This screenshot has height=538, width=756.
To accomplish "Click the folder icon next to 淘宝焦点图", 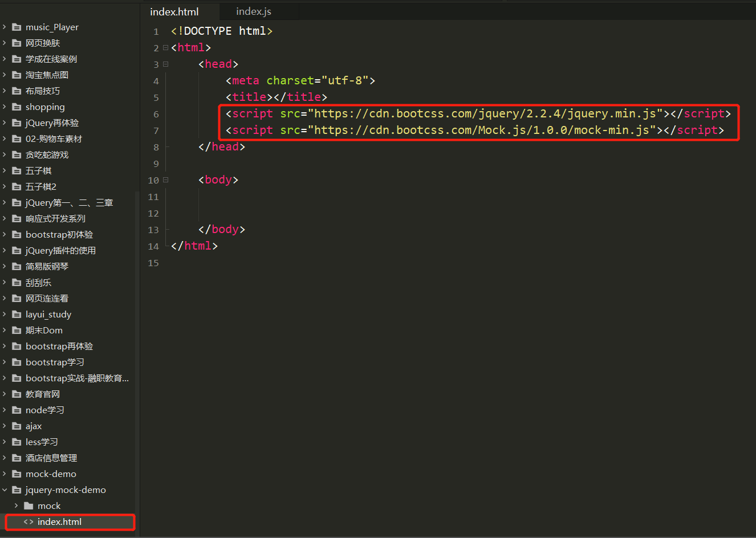I will click(17, 75).
